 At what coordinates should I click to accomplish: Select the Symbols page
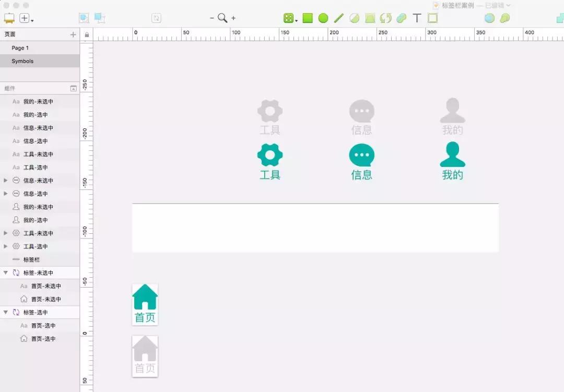22,61
